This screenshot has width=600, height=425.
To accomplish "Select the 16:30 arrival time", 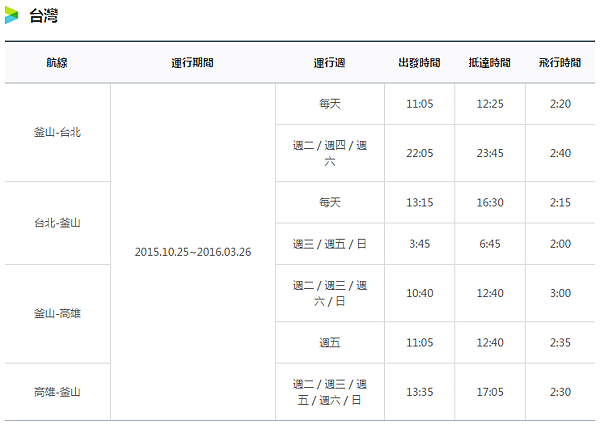I will coord(489,202).
